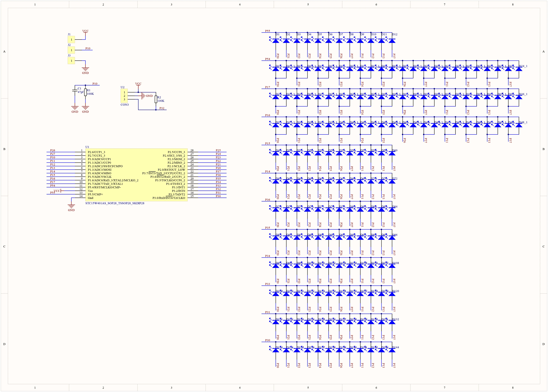Select the P30 net label at the bottom LED row
548x392 pixels.
click(x=268, y=340)
